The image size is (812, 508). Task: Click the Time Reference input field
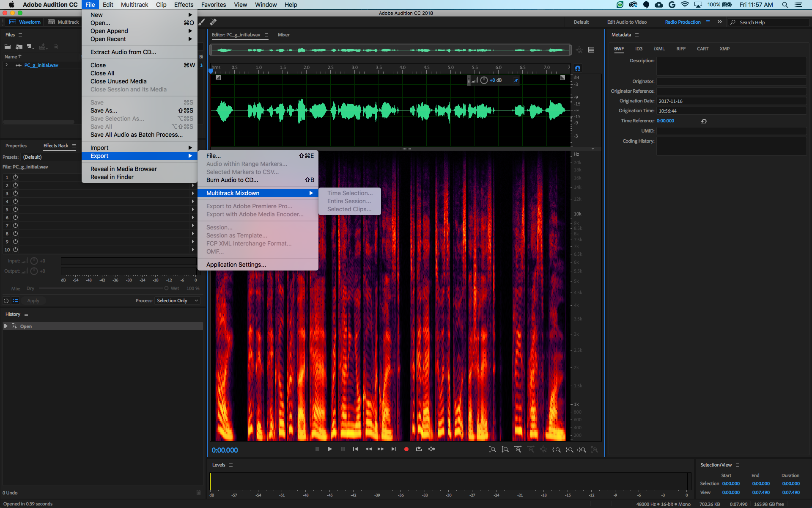pyautogui.click(x=666, y=121)
